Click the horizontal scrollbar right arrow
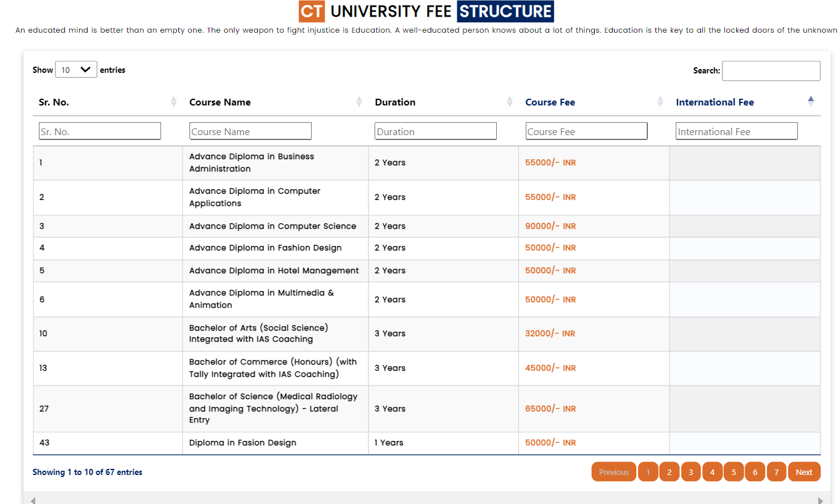Viewport: 838px width, 504px height. [x=820, y=500]
